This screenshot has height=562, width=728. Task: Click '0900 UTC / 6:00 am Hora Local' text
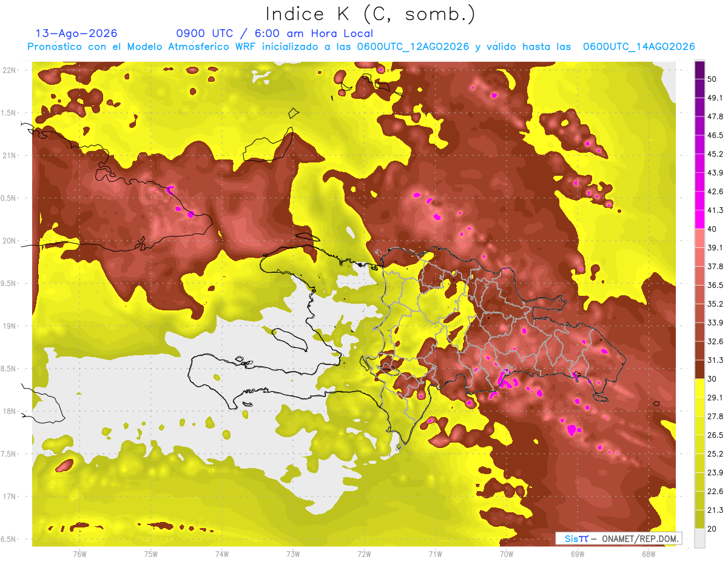(x=274, y=33)
